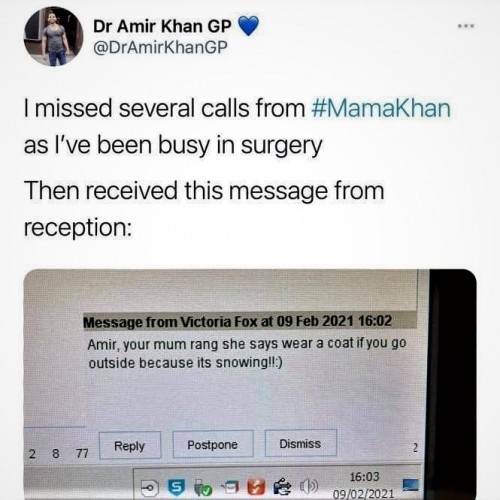Open the @DrAmirKhanGP handle link
This screenshot has width=500, height=500.
click(160, 47)
